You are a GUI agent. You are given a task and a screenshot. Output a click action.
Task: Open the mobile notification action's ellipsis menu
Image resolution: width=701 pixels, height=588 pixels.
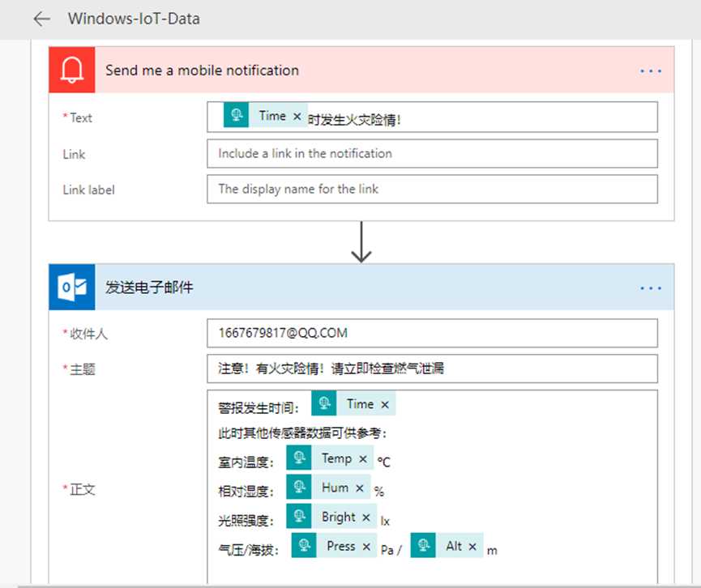point(651,71)
